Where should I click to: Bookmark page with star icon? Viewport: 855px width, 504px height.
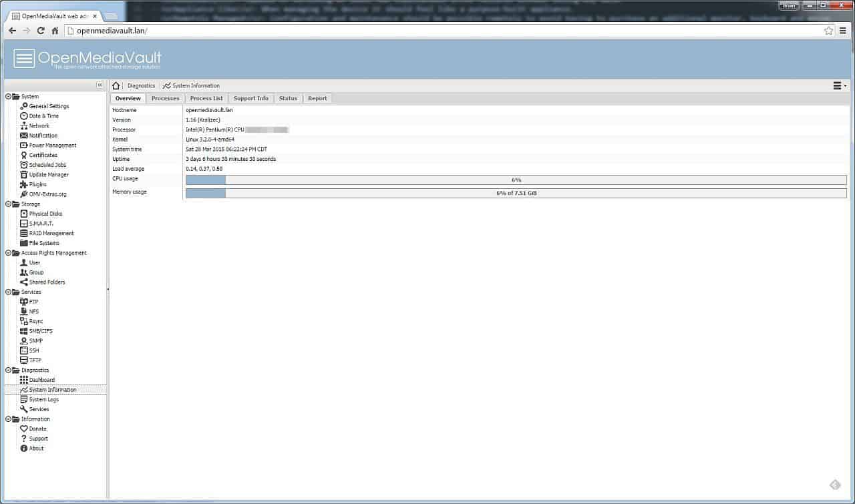[829, 31]
